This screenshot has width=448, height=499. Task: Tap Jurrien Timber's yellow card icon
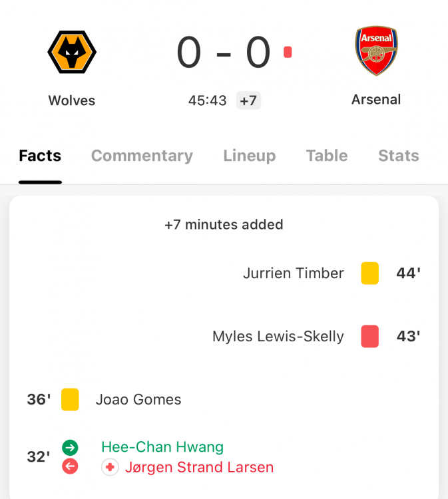370,273
